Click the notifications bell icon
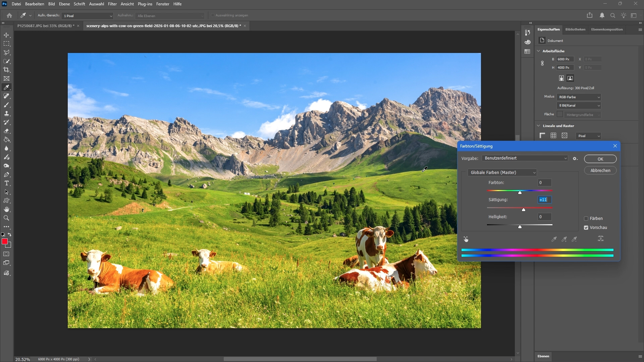The width and height of the screenshot is (644, 362). click(602, 15)
